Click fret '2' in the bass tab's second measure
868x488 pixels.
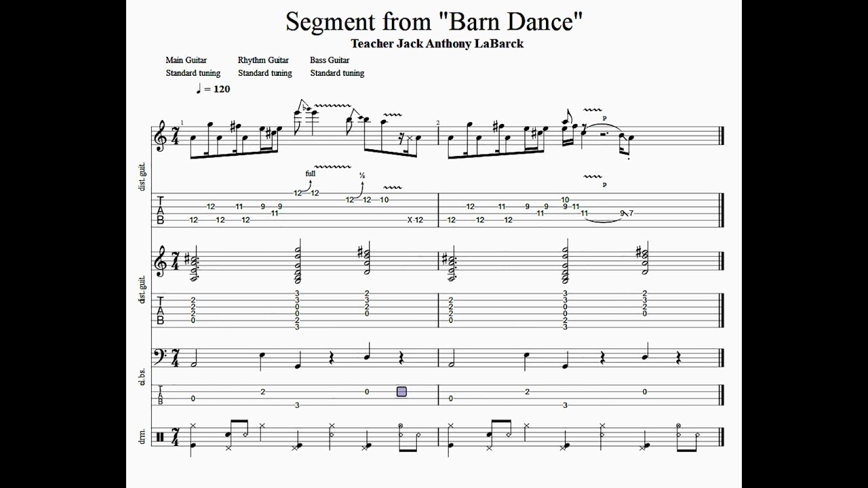(528, 391)
